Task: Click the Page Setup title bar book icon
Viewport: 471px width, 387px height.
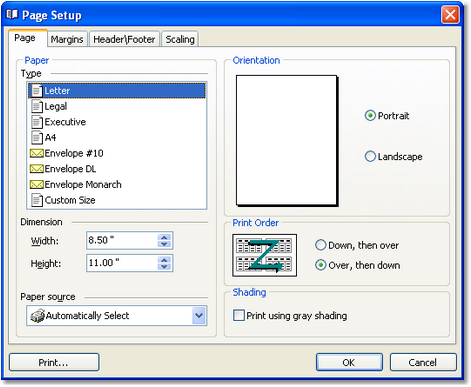Action: click(12, 15)
